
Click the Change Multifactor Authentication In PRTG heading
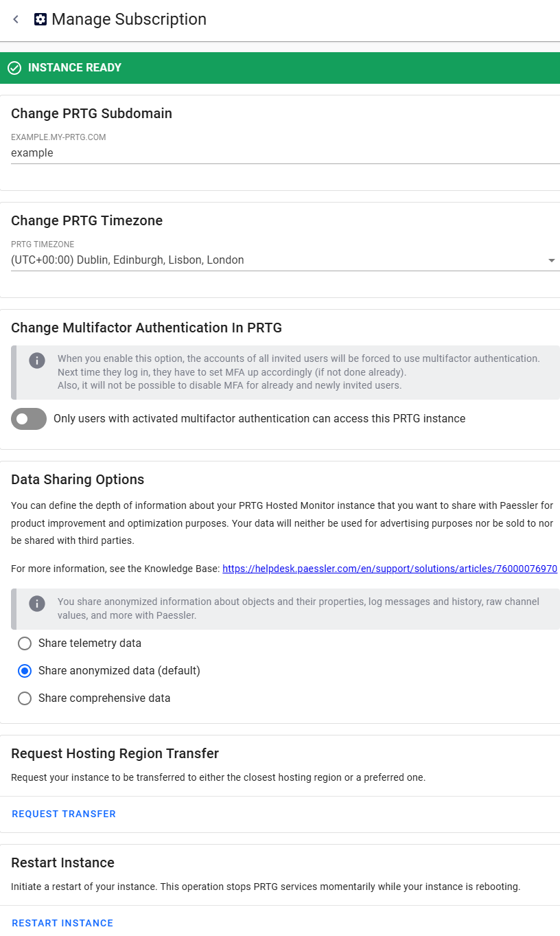pos(146,328)
